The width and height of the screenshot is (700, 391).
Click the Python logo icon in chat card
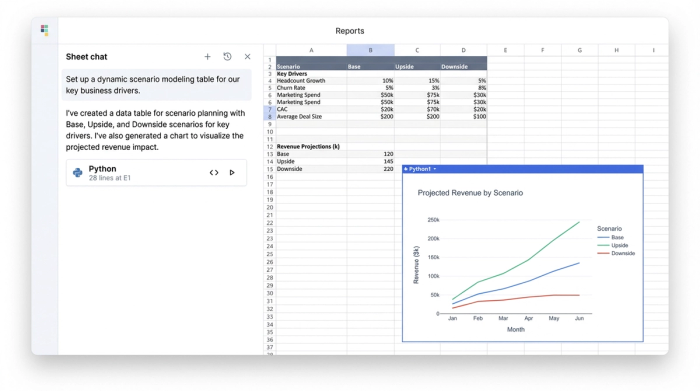tap(78, 173)
